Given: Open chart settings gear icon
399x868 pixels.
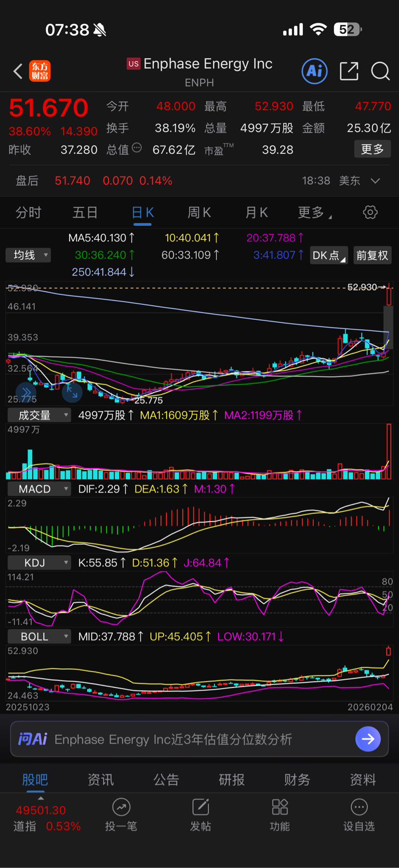Looking at the screenshot, I should click(370, 212).
